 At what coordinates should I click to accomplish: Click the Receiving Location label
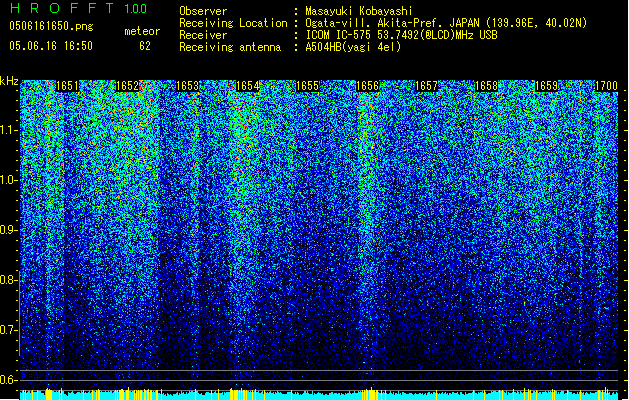tap(233, 23)
